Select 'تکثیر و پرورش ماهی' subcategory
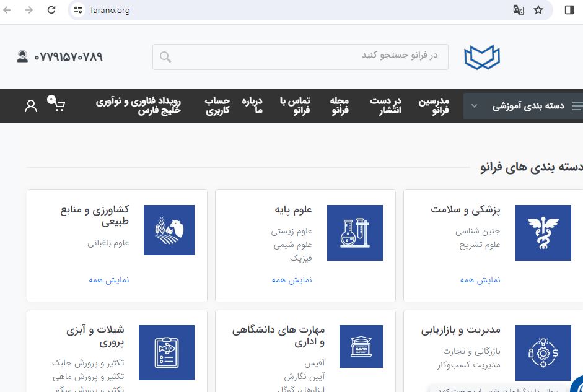Screen dimensions: 583x392 (89, 377)
